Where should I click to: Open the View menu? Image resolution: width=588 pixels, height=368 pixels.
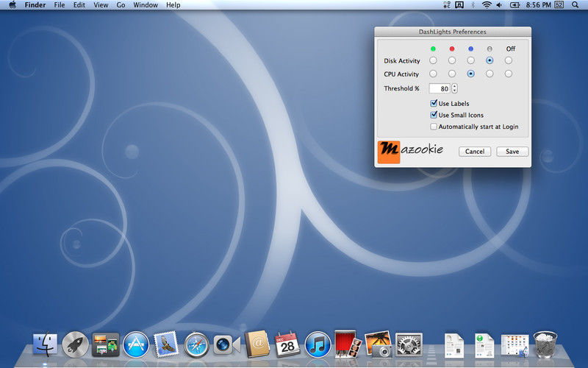[x=101, y=5]
